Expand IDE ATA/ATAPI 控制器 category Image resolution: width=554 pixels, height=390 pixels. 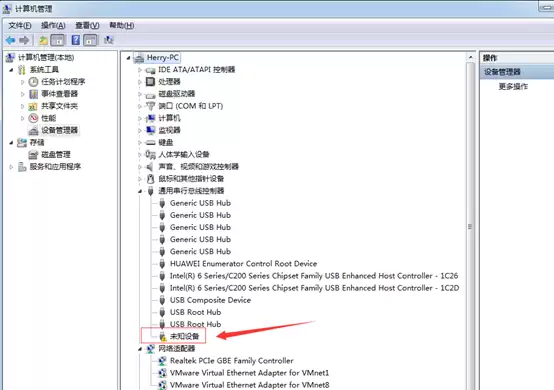coord(140,70)
